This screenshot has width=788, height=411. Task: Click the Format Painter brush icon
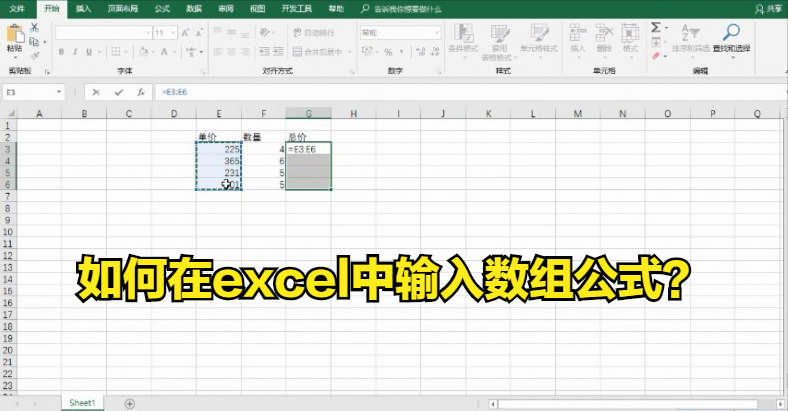tap(35, 55)
